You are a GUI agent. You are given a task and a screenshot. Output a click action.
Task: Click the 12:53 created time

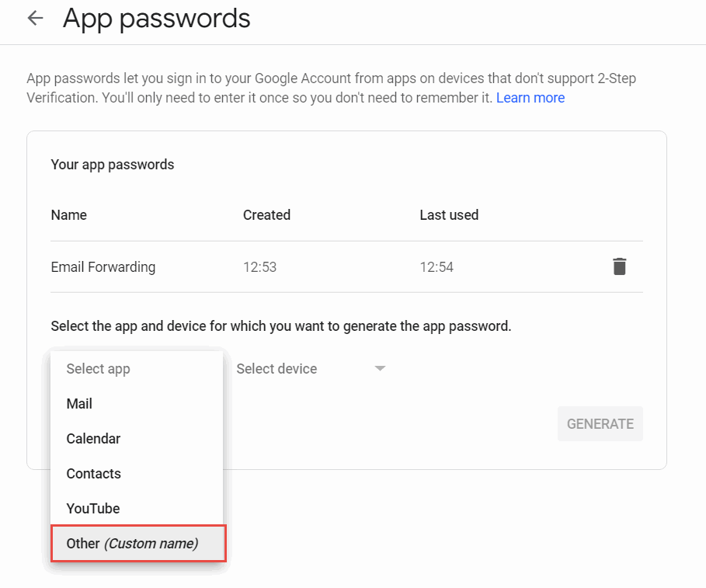point(259,267)
